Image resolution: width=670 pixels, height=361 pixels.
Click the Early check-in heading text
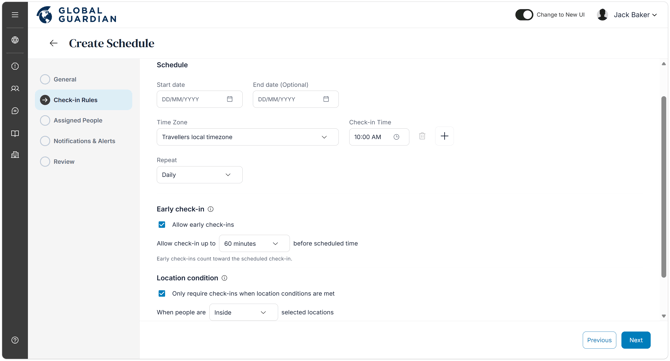point(180,209)
